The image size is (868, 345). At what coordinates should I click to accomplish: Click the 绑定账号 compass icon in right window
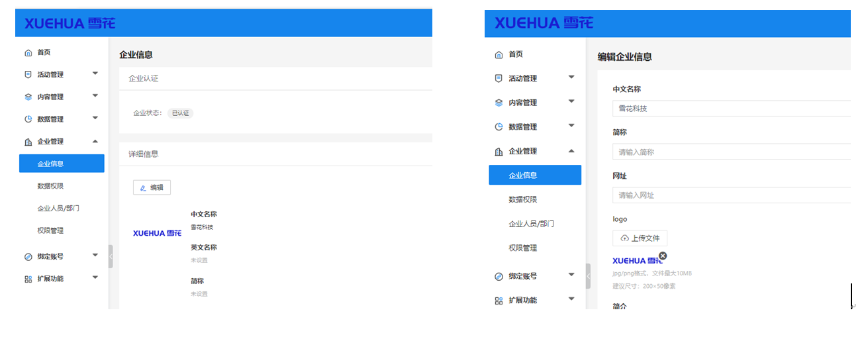[499, 276]
